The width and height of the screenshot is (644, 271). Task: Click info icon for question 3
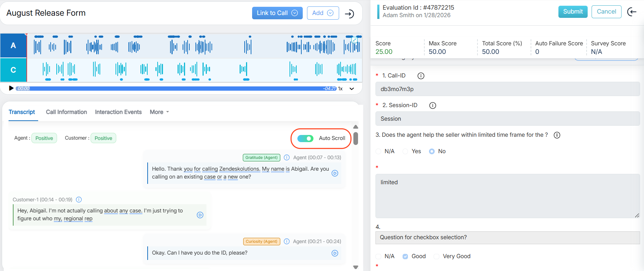[557, 135]
